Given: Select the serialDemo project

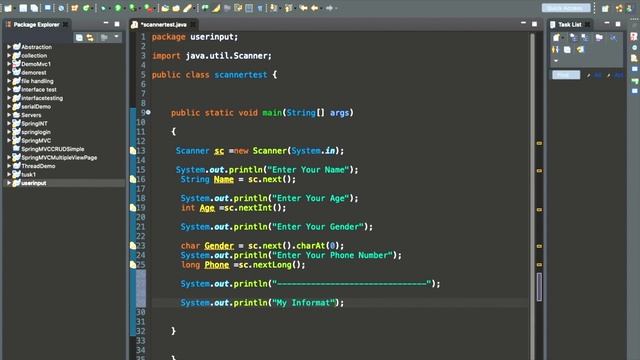Looking at the screenshot, I should pyautogui.click(x=36, y=107).
